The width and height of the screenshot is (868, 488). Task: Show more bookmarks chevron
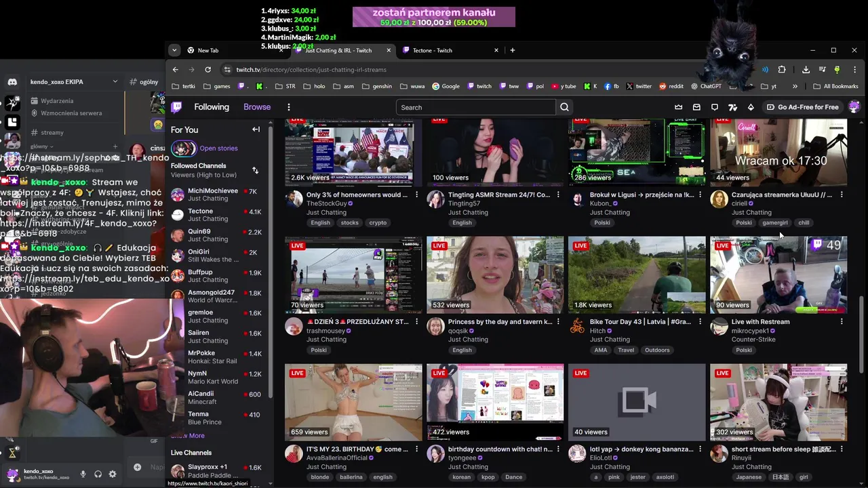[795, 86]
